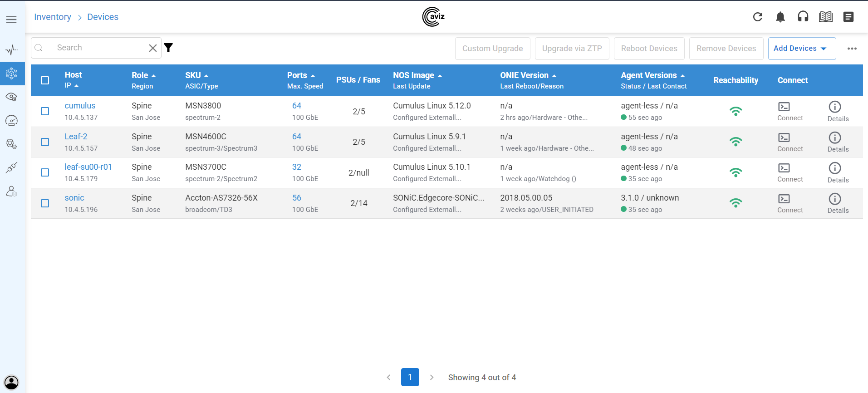868x393 pixels.
Task: Click the Host column header
Action: tap(73, 75)
